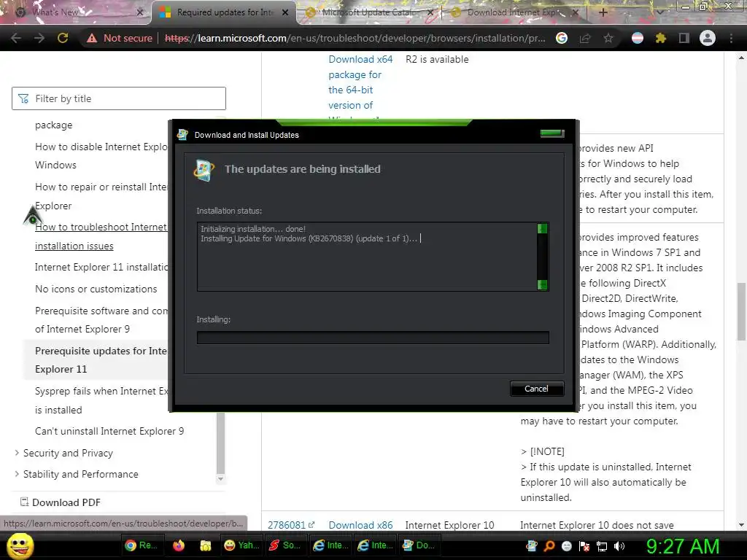Screen dimensions: 747x560
Task: Open How to repair or reinstall Internet Explorer
Action: click(101, 196)
